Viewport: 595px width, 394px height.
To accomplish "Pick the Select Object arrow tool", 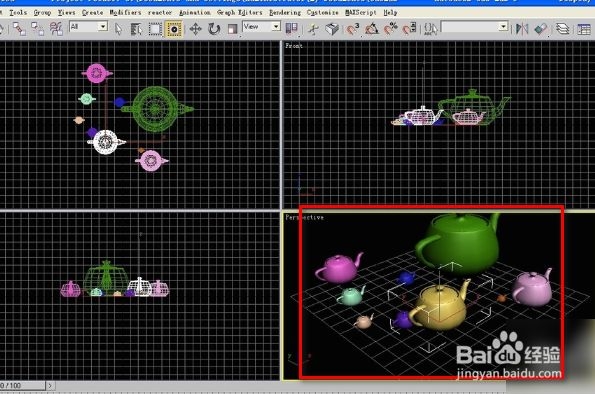I will pyautogui.click(x=118, y=28).
